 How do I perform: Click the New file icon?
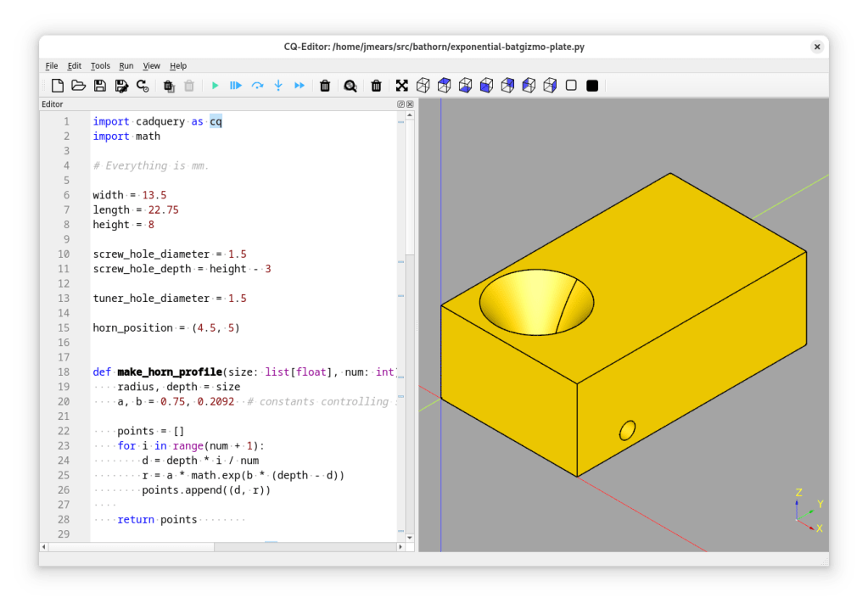pos(58,86)
